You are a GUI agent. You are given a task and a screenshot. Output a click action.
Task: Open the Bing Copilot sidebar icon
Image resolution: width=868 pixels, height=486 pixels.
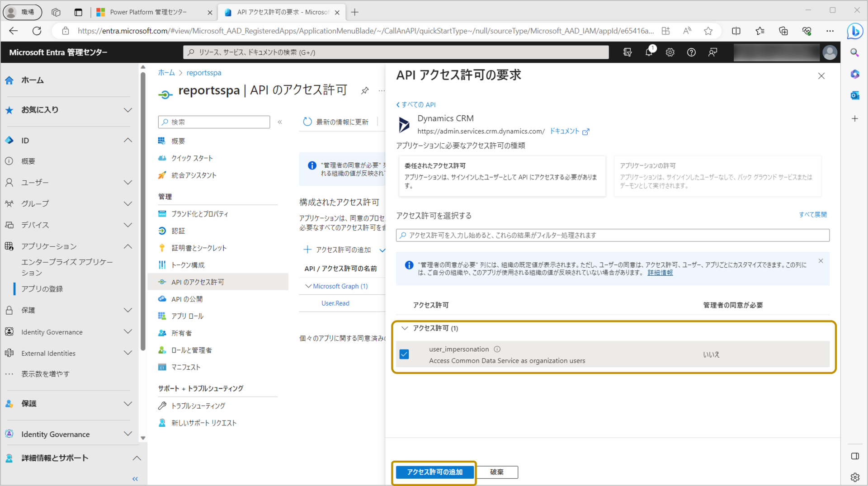tap(854, 31)
